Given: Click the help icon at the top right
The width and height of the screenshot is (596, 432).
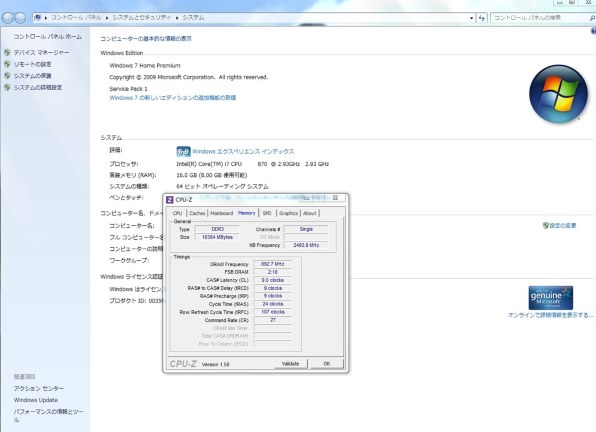Looking at the screenshot, I should [x=593, y=32].
